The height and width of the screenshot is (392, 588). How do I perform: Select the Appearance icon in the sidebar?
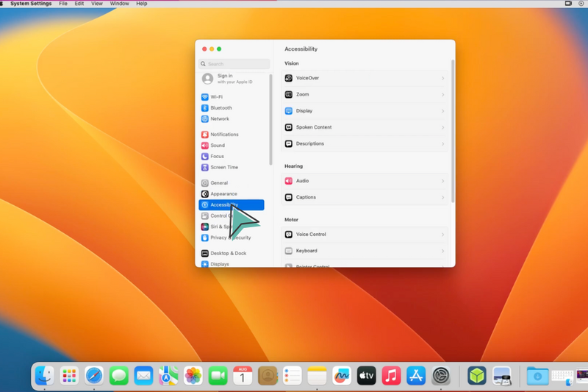205,194
